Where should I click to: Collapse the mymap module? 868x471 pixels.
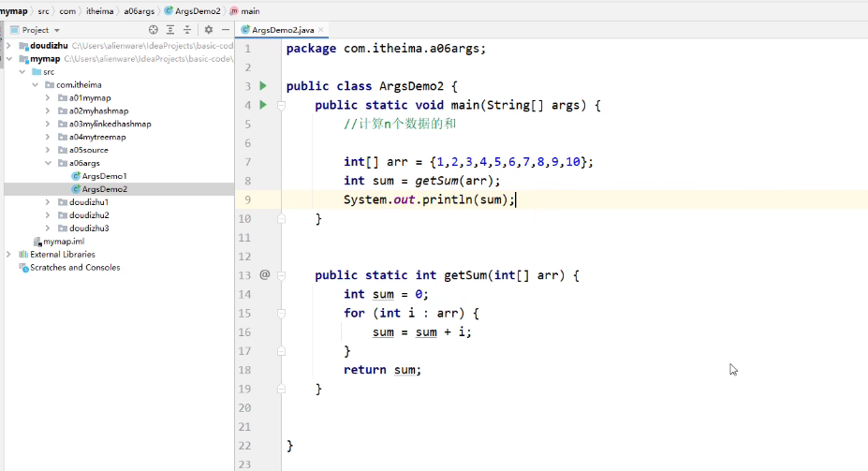click(x=8, y=59)
